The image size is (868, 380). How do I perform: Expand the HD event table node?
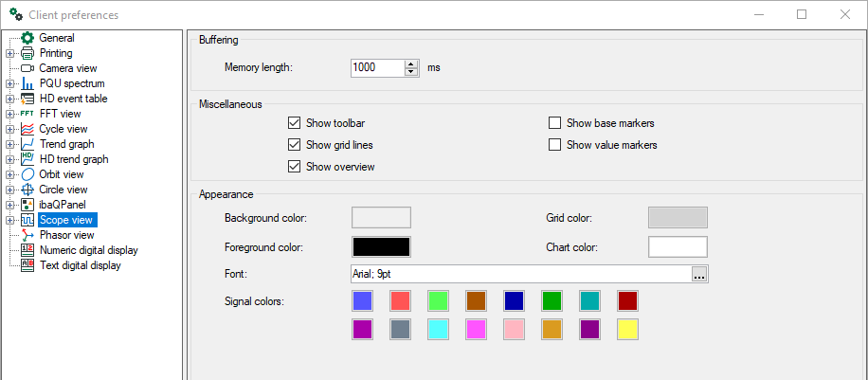(x=10, y=99)
